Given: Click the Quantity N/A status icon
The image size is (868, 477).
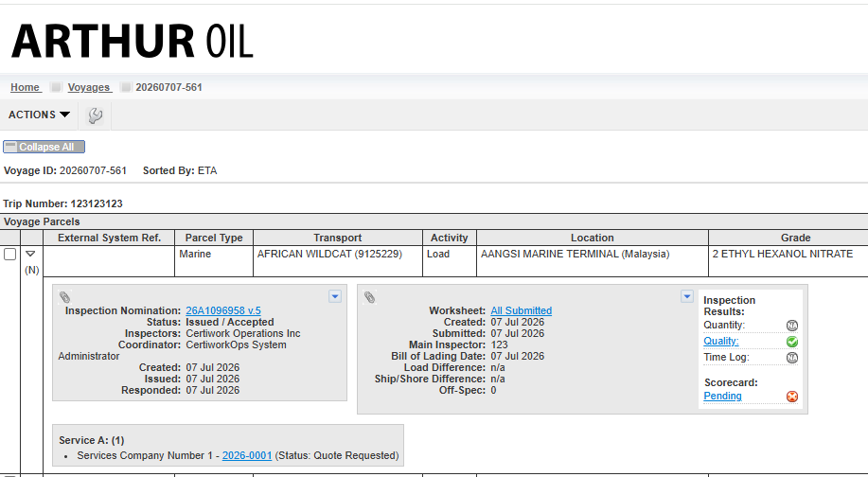Looking at the screenshot, I should click(x=792, y=326).
